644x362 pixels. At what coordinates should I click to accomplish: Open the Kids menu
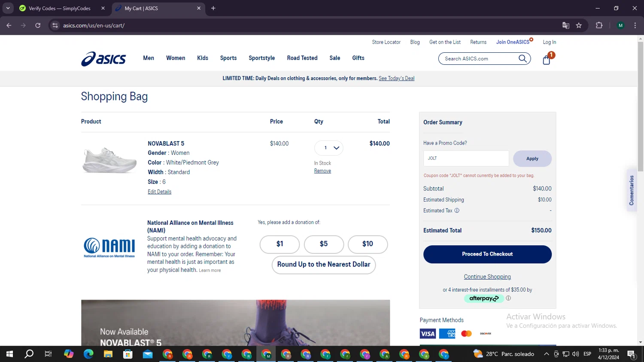[203, 58]
